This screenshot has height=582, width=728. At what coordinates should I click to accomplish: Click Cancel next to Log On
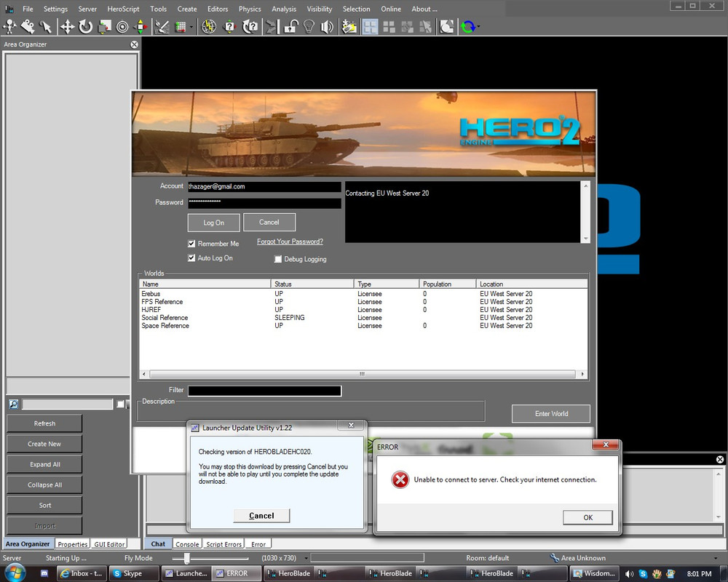(269, 223)
